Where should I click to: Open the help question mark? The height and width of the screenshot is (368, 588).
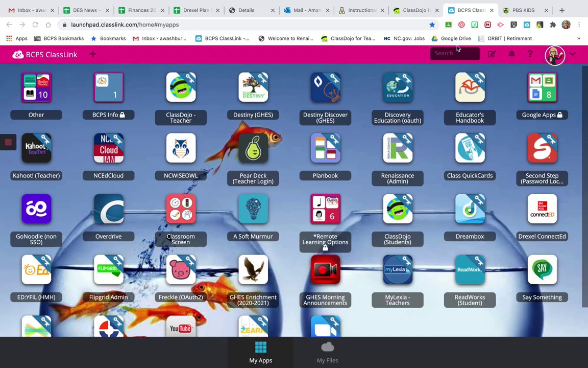point(530,54)
